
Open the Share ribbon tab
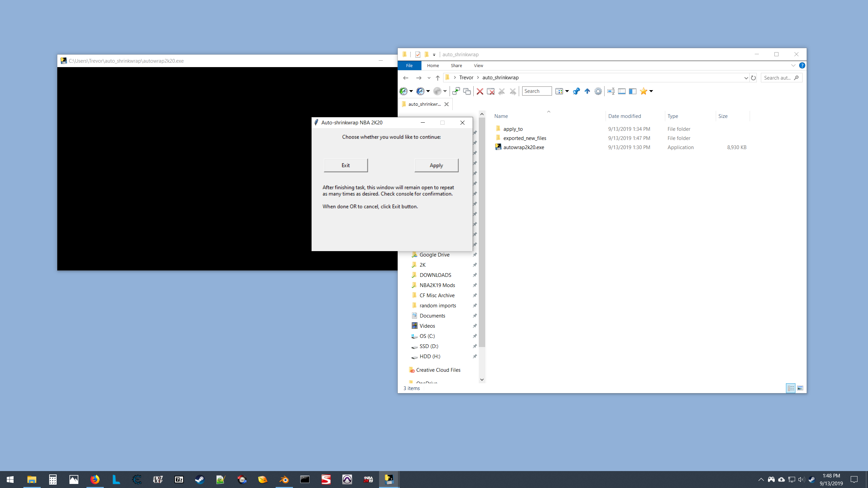pos(456,65)
